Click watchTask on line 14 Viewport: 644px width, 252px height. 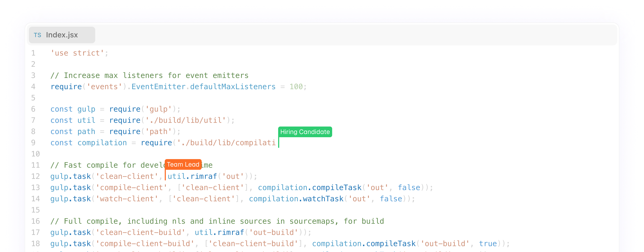click(x=323, y=199)
